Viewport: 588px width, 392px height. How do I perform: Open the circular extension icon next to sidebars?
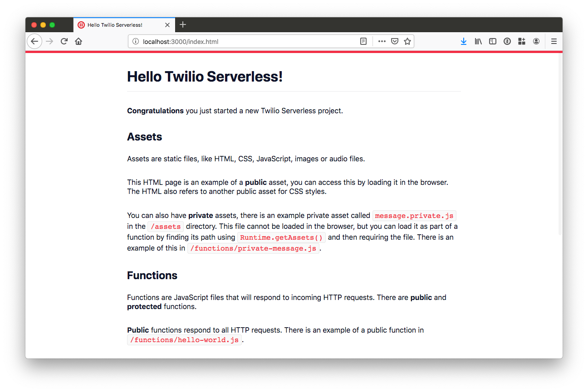(507, 41)
